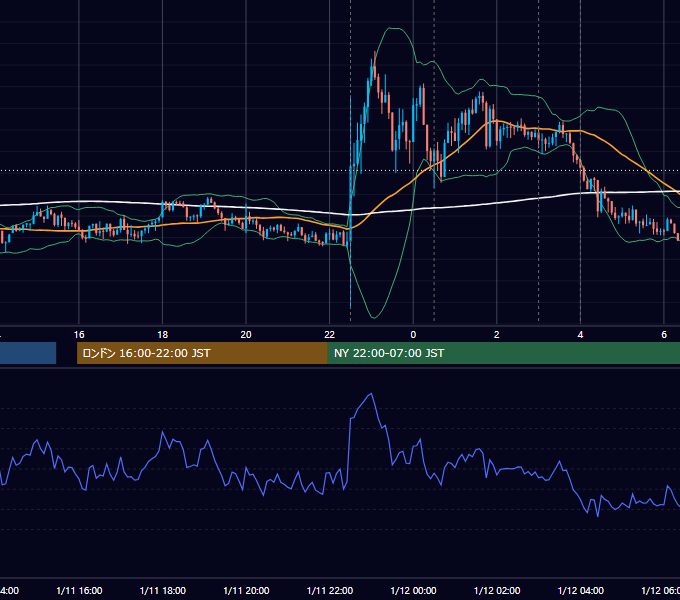Click the '1/12 04:00' bottom axis label

581,590
